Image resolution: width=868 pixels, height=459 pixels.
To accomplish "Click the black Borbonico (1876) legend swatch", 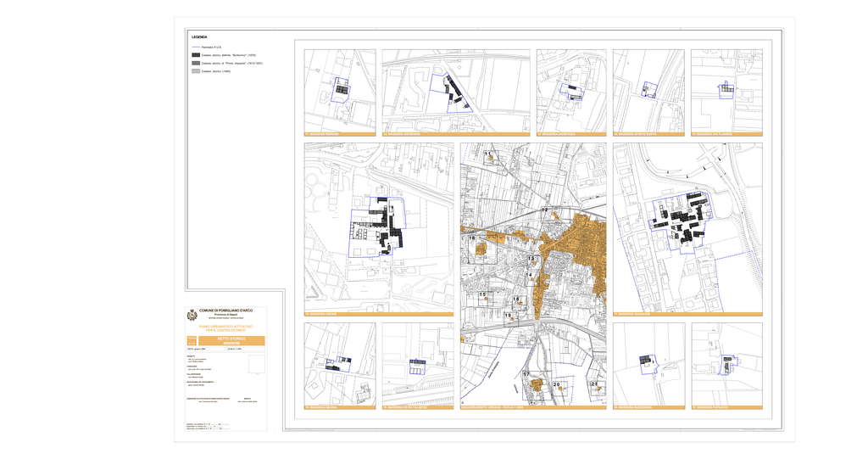I will coord(196,55).
